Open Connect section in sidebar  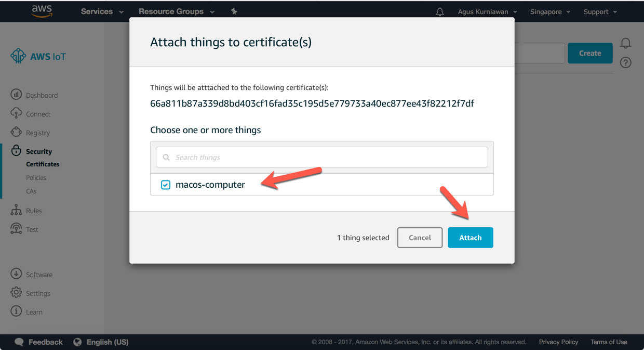pyautogui.click(x=38, y=114)
